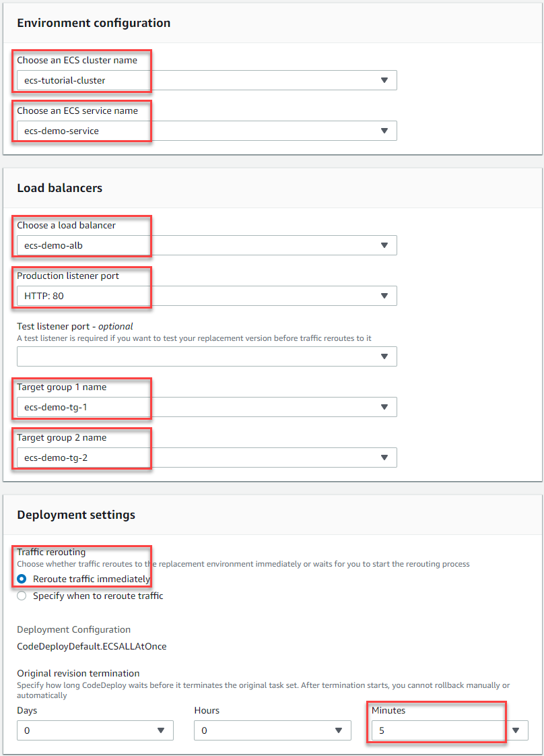Click the dropdown arrow on ecs-tutorial-cluster field
The image size is (544, 756).
click(384, 80)
